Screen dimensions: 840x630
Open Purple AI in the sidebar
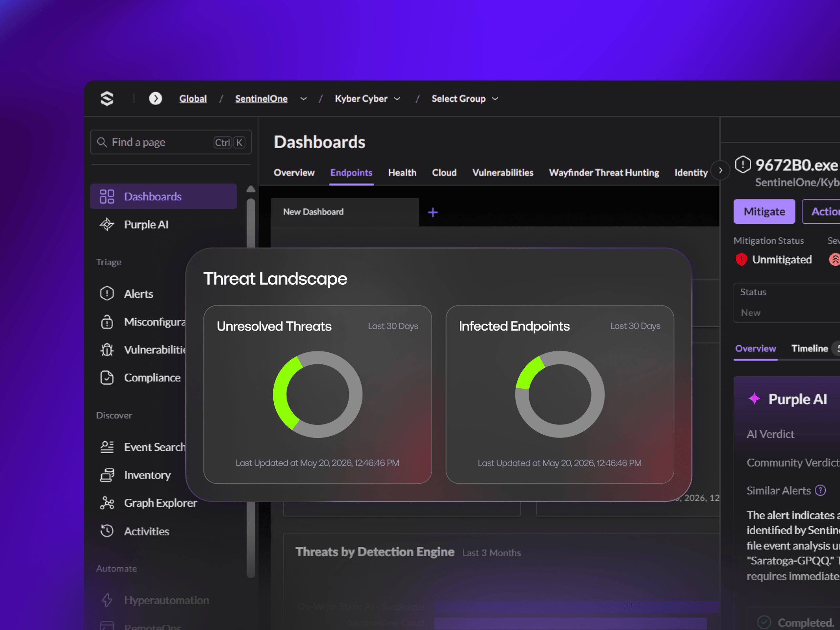point(146,224)
